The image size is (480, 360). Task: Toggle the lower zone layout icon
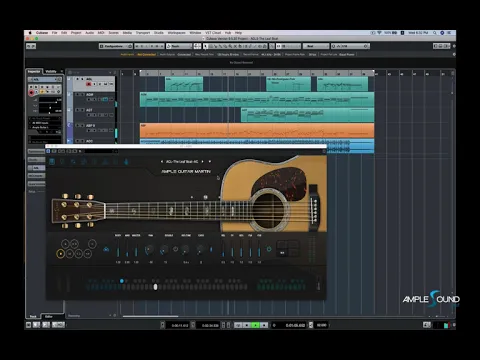441,46
